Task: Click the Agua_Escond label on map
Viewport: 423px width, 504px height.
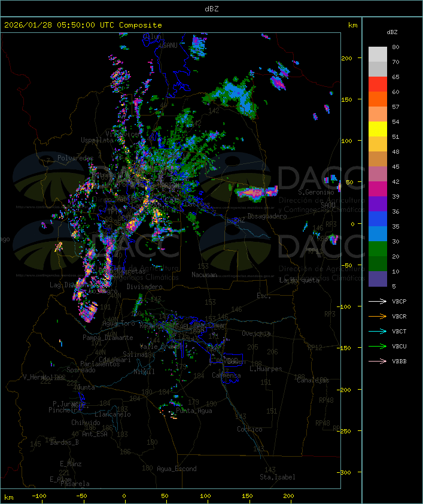Action: point(176,469)
